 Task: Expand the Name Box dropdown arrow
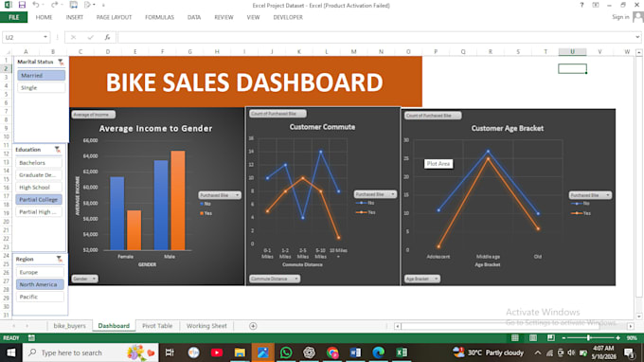tap(45, 37)
